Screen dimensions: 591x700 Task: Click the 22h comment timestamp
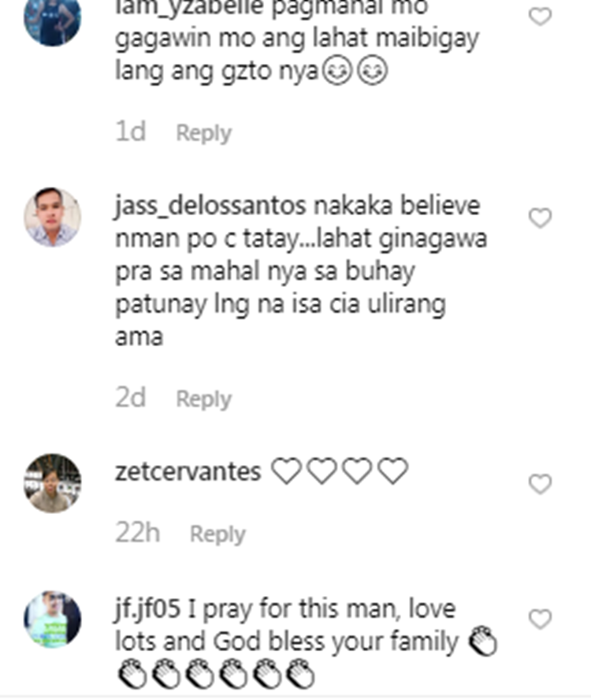click(137, 533)
